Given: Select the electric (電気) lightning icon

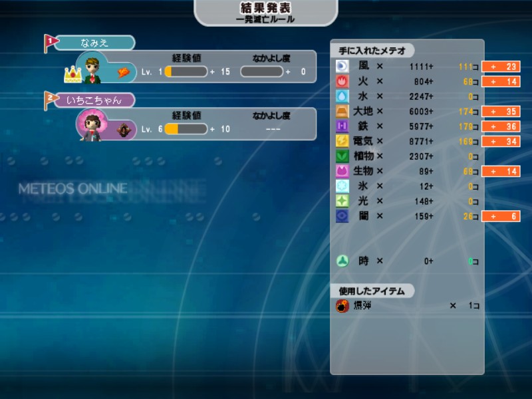Looking at the screenshot, I should 342,141.
